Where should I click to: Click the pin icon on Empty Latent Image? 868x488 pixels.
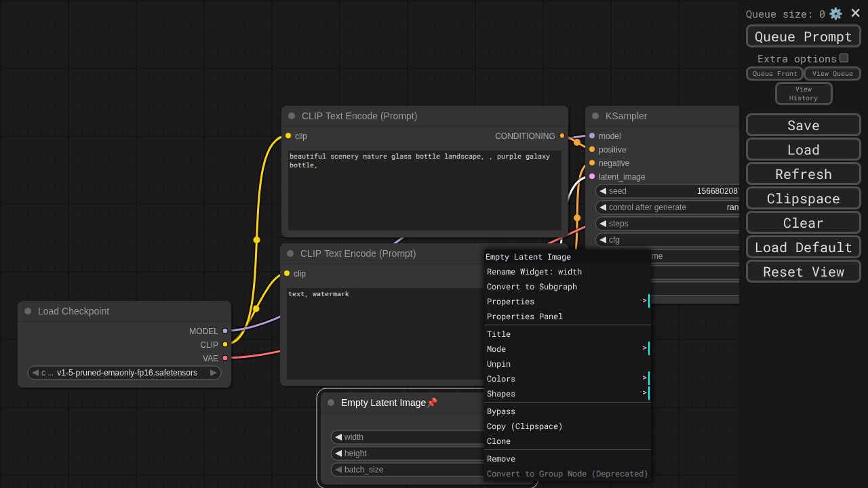(432, 403)
